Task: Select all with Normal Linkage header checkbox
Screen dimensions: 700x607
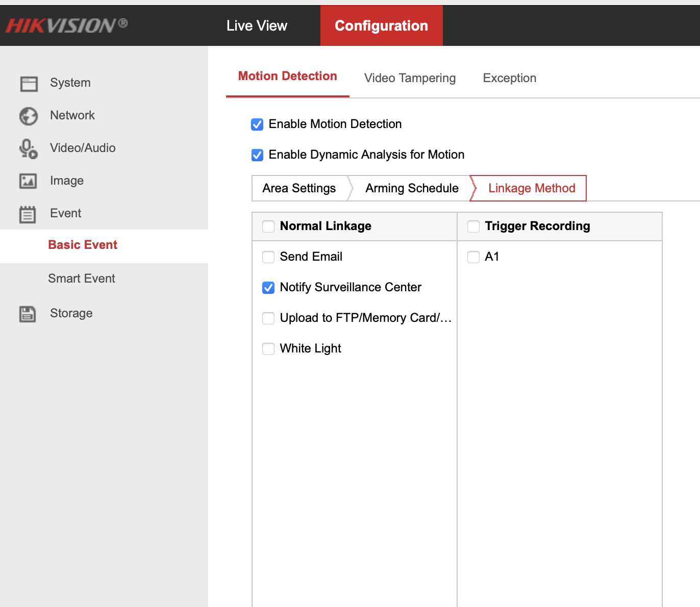Action: [x=268, y=226]
